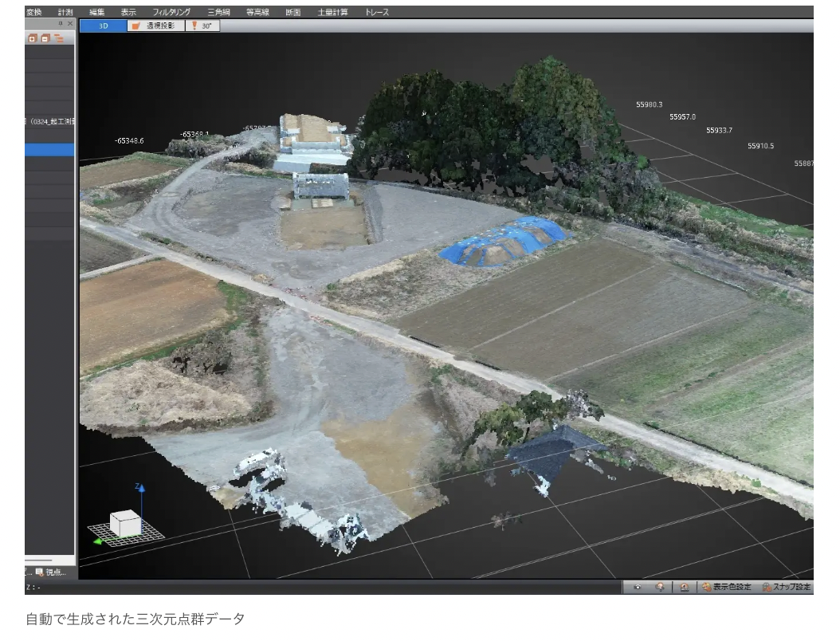
Task: Toggle the 30° angle button
Action: [x=202, y=26]
